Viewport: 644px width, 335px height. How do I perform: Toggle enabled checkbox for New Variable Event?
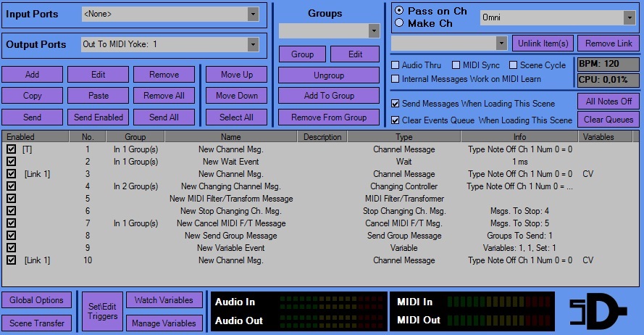tap(11, 248)
